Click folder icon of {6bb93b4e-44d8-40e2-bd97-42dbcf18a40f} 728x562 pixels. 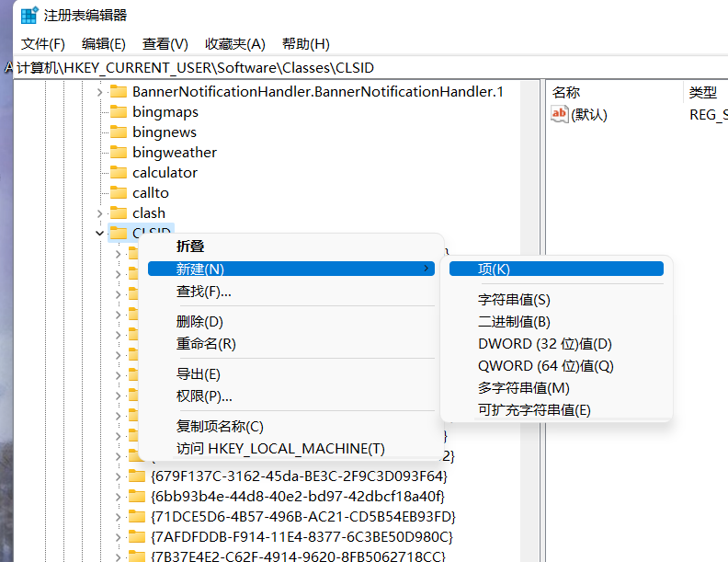pyautogui.click(x=136, y=496)
